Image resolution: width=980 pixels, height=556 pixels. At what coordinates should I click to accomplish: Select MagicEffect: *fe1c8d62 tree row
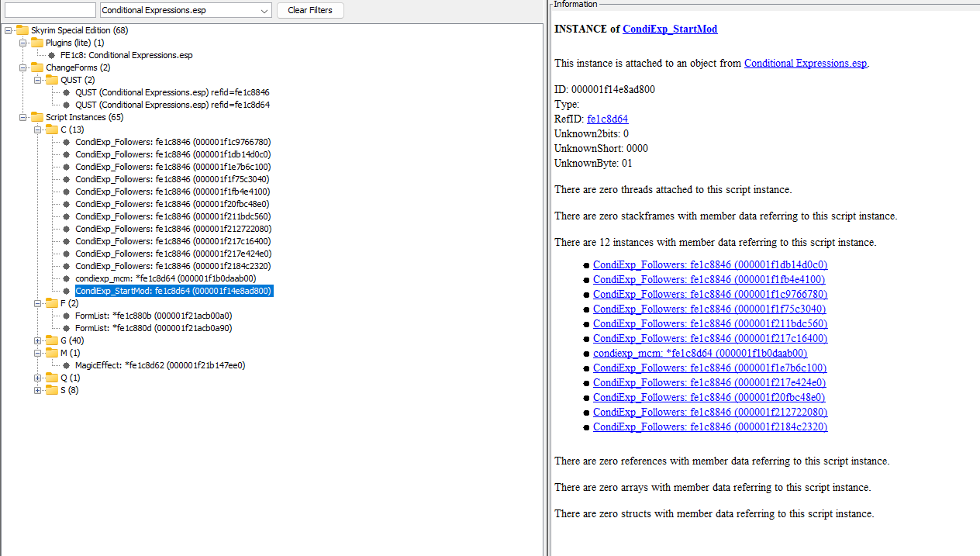click(160, 365)
